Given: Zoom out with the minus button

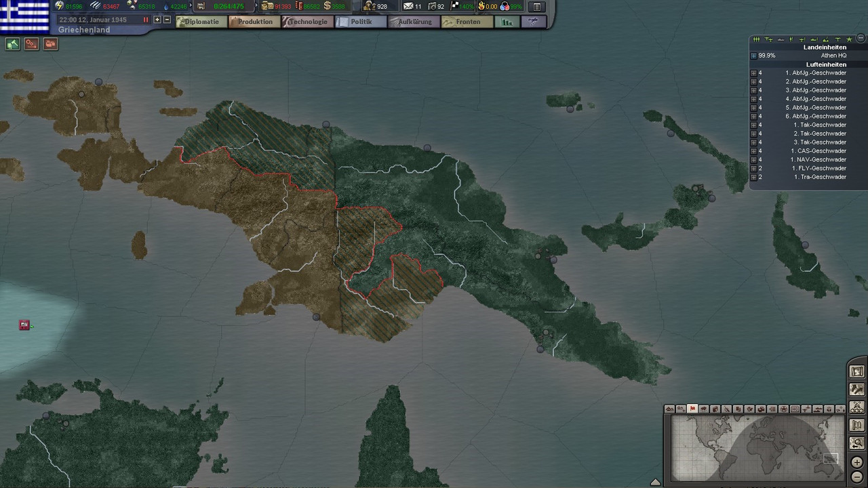Looking at the screenshot, I should pyautogui.click(x=857, y=477).
